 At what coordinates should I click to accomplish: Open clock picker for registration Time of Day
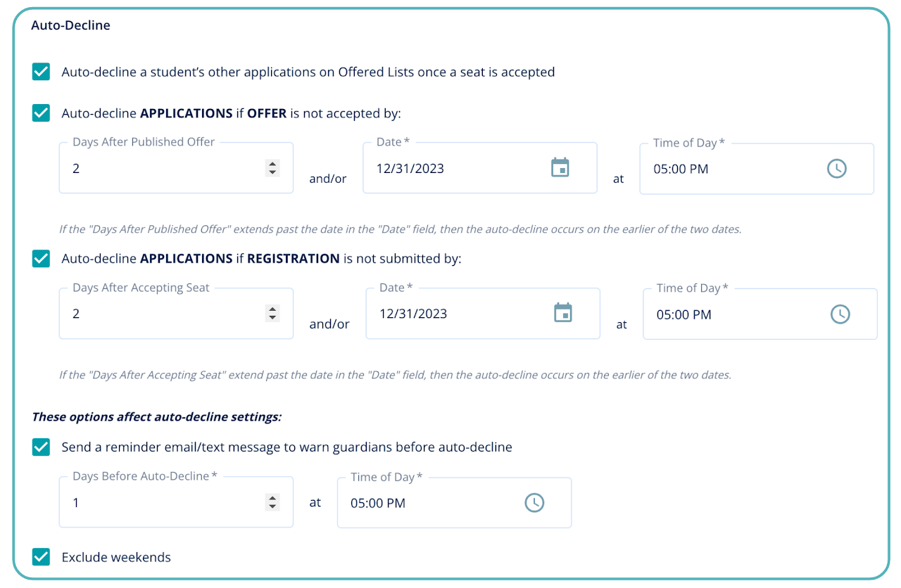[x=840, y=314]
